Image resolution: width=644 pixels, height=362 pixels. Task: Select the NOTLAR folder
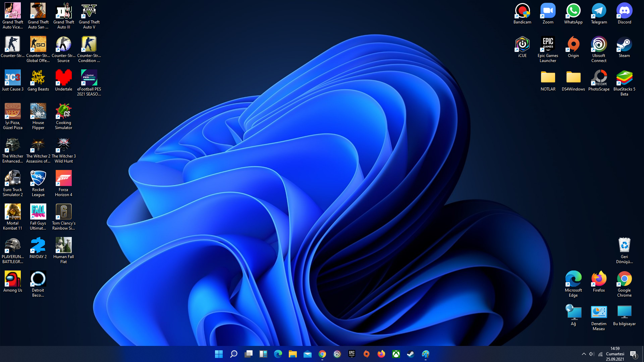click(548, 78)
